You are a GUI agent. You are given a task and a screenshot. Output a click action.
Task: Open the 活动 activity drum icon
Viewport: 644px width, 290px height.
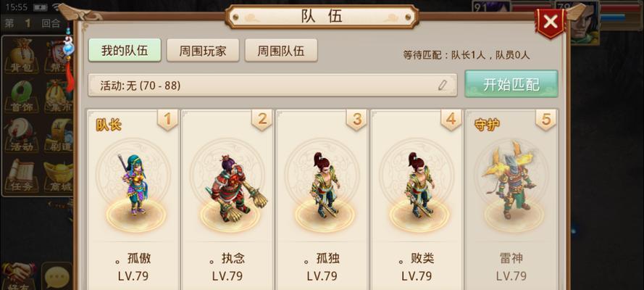pos(21,136)
